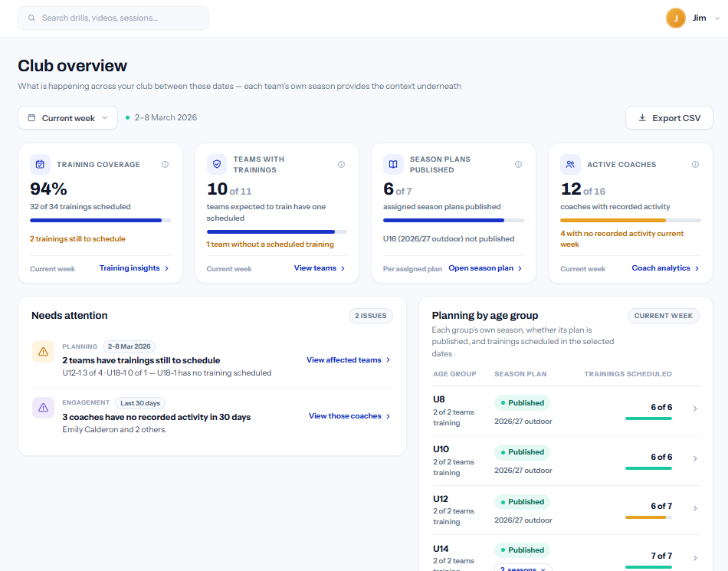Click the download icon on Export CSV
Image resolution: width=728 pixels, height=571 pixels.
click(x=642, y=118)
